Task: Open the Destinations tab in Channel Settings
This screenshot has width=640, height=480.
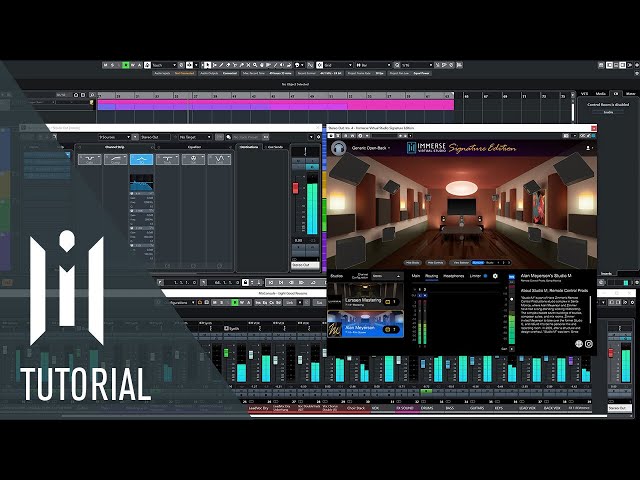Action: [249, 147]
